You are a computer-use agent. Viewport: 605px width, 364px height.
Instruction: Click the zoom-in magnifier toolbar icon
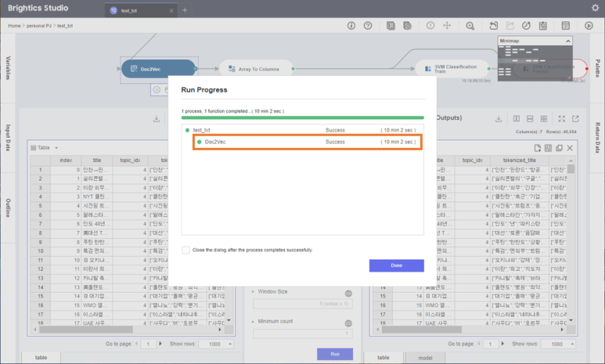[x=470, y=26]
